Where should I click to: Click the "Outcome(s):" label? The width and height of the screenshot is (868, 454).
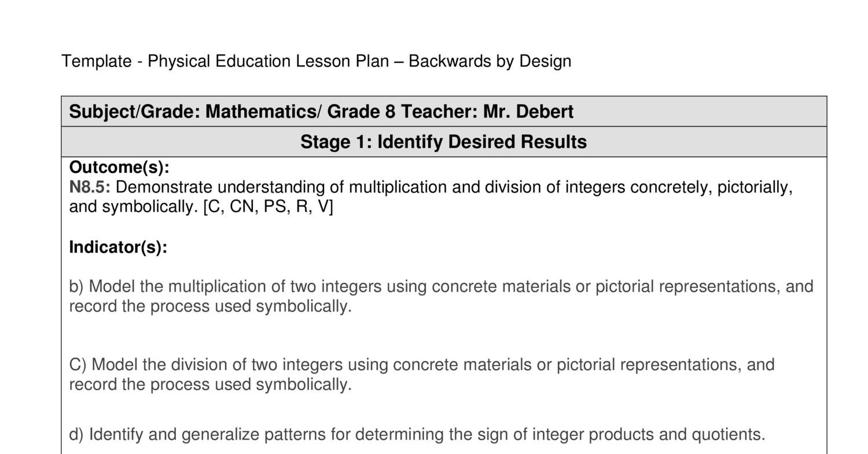(x=119, y=168)
